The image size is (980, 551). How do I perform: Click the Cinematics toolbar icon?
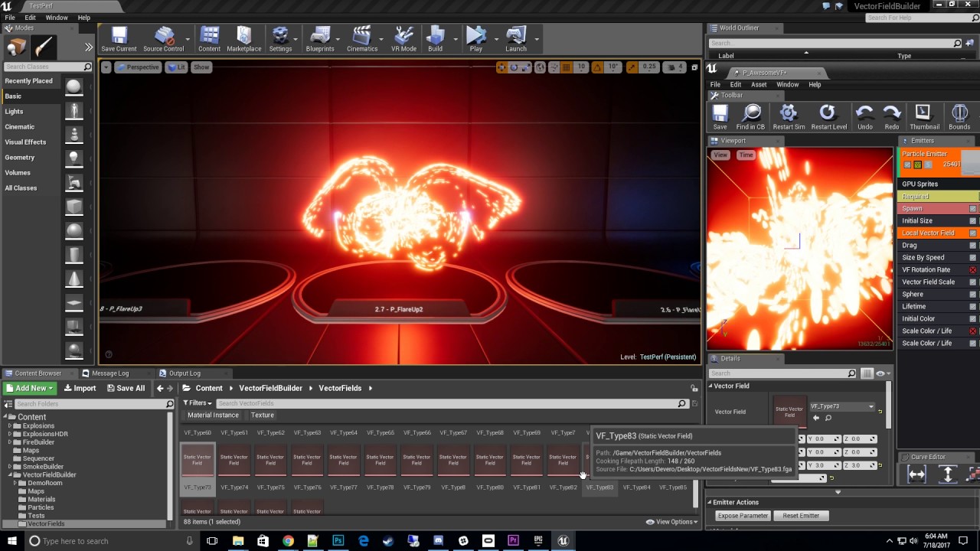click(362, 40)
